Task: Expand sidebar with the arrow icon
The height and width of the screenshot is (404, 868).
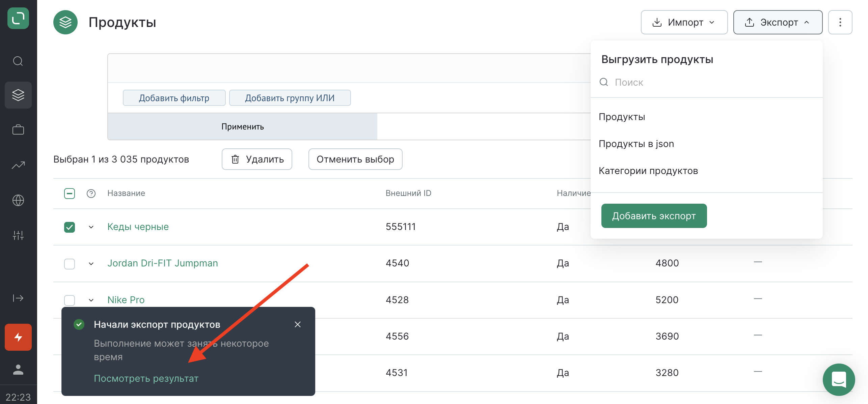Action: (x=18, y=298)
